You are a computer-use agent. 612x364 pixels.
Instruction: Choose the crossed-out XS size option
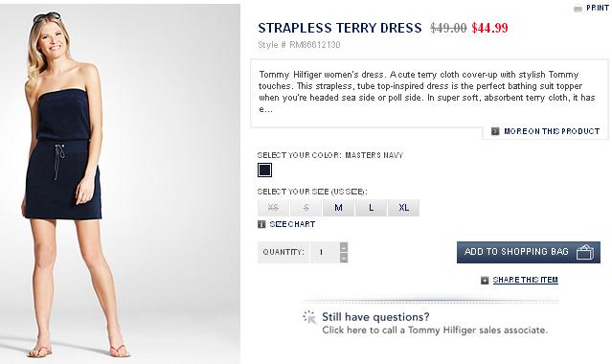click(x=273, y=208)
